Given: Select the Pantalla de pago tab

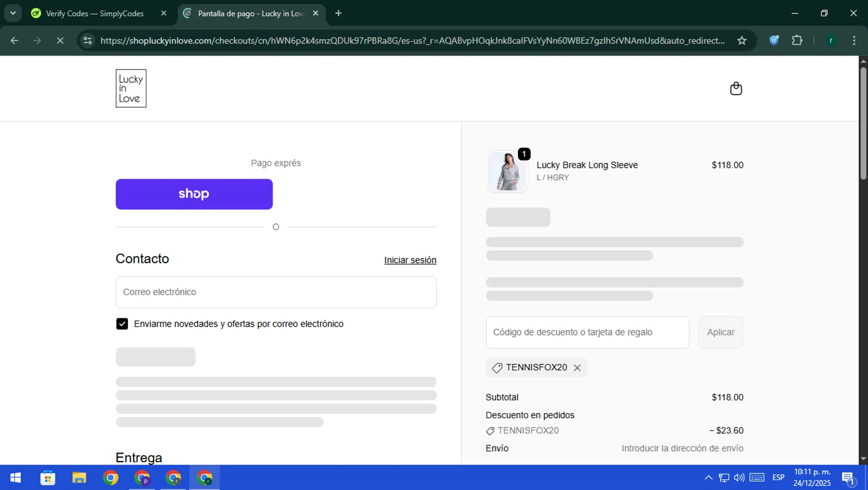Looking at the screenshot, I should click(x=252, y=13).
